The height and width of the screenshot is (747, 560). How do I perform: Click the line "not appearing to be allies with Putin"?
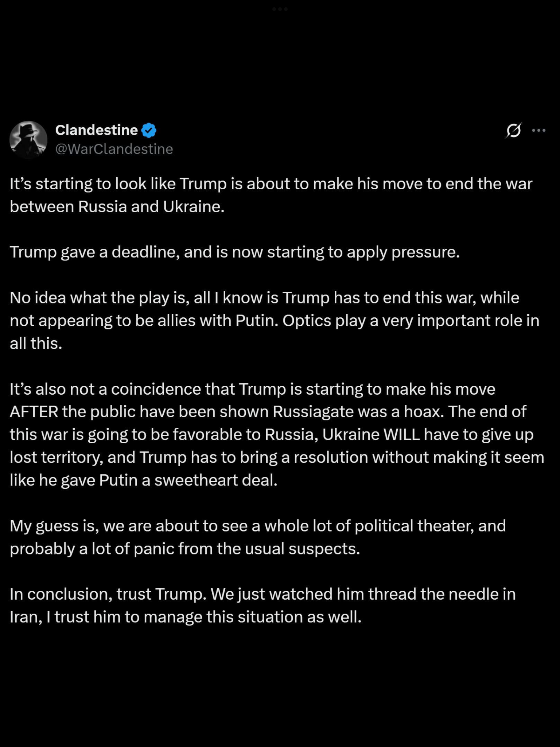[274, 321]
